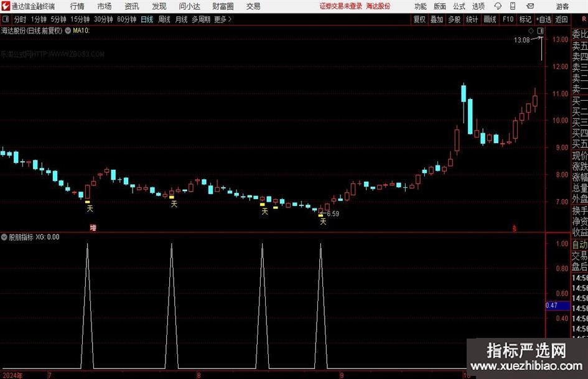The width and height of the screenshot is (588, 379).
Task: Click the 13.08 high price label
Action: 521,40
